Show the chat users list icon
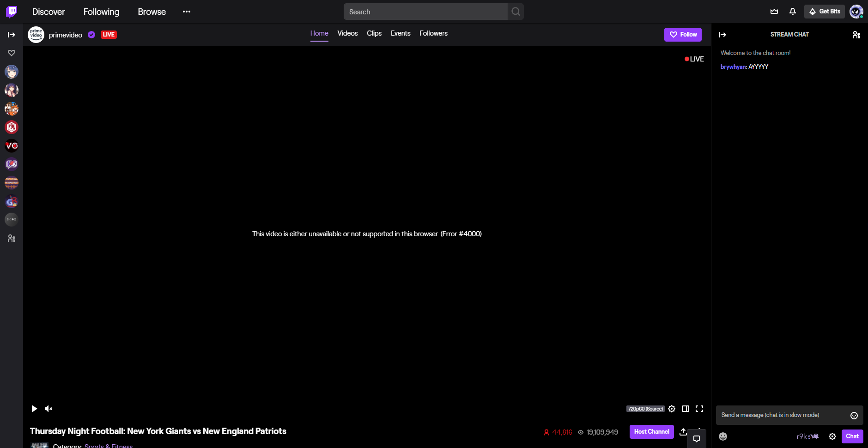Viewport: 868px width, 448px height. point(856,35)
